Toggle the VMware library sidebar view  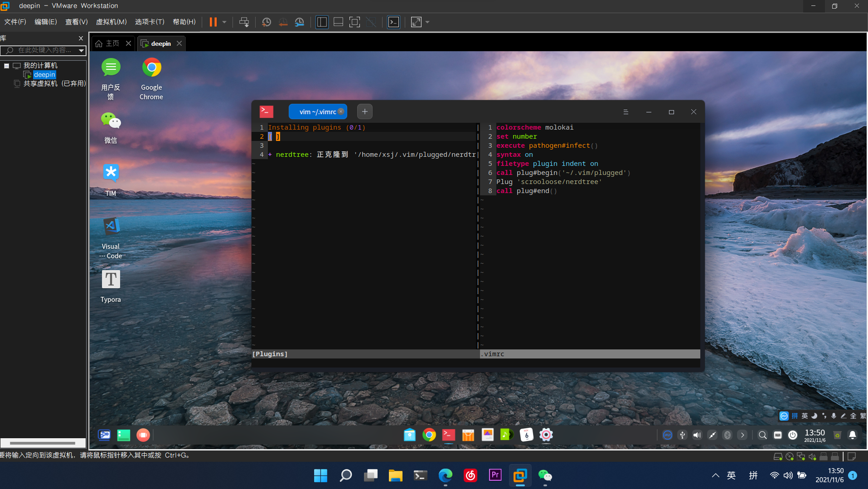322,22
